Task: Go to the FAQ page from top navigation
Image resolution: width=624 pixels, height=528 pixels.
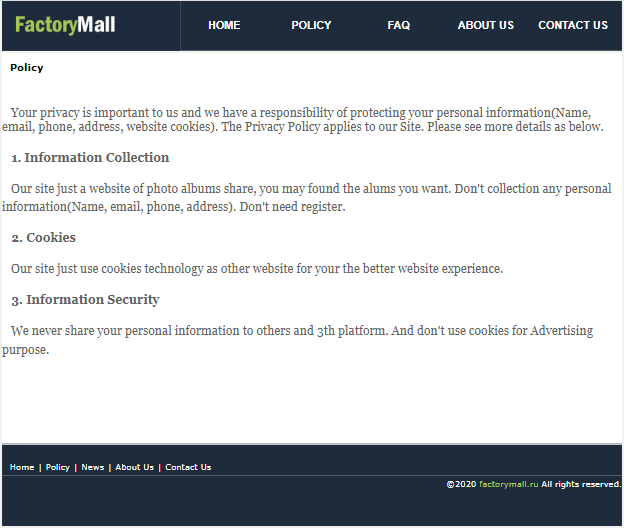Action: point(399,25)
